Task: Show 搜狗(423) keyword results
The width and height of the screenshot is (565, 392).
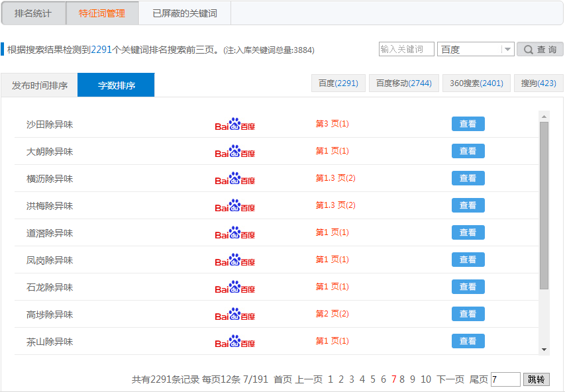Action: [538, 83]
